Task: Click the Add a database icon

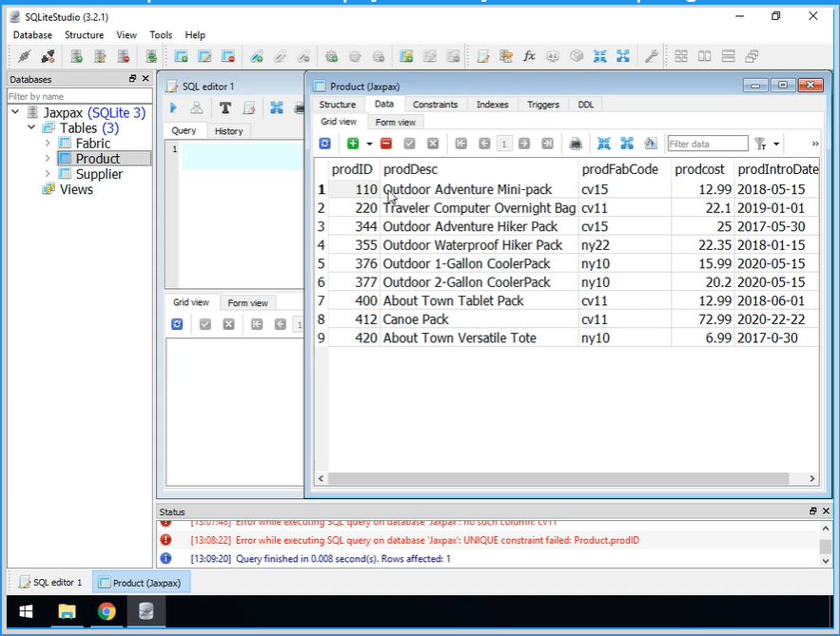Action: point(77,56)
